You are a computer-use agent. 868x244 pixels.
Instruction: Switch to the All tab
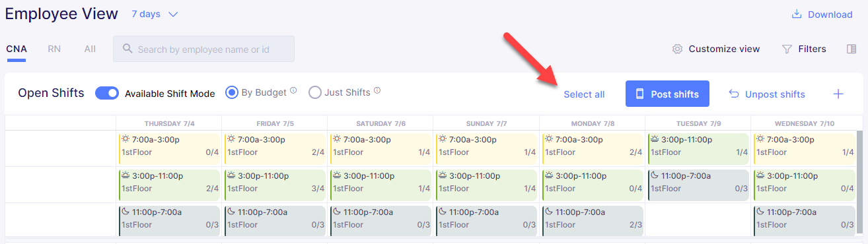[90, 49]
